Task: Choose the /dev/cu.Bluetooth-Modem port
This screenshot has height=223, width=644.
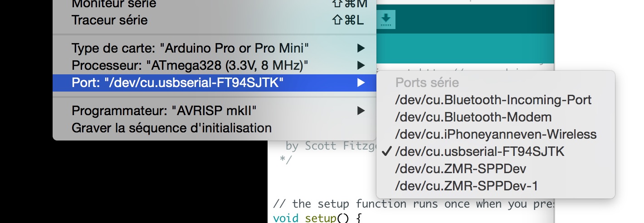Action: tap(473, 117)
